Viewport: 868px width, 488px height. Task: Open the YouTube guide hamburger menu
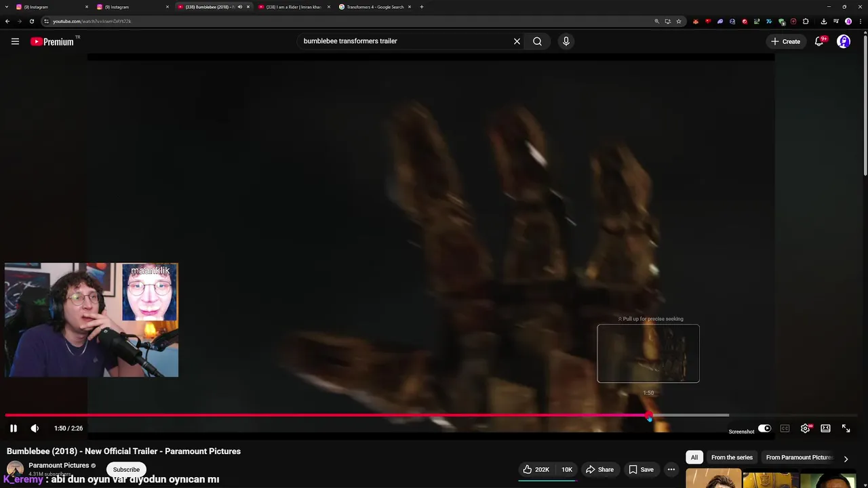coord(15,41)
